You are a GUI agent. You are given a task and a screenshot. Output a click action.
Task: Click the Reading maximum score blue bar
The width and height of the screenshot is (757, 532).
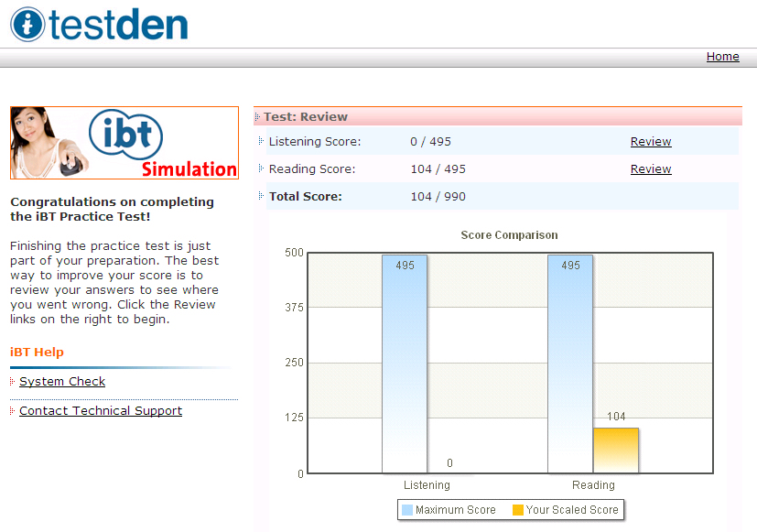coord(570,366)
